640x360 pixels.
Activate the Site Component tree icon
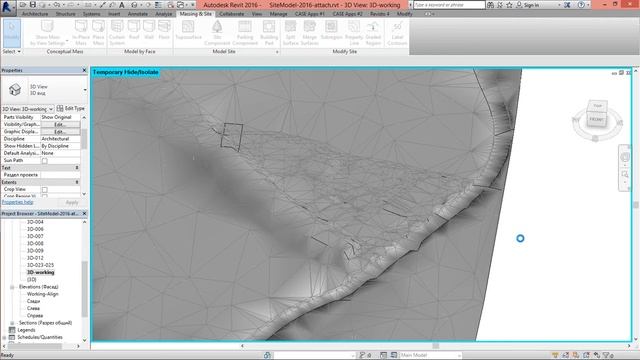pyautogui.click(x=217, y=27)
